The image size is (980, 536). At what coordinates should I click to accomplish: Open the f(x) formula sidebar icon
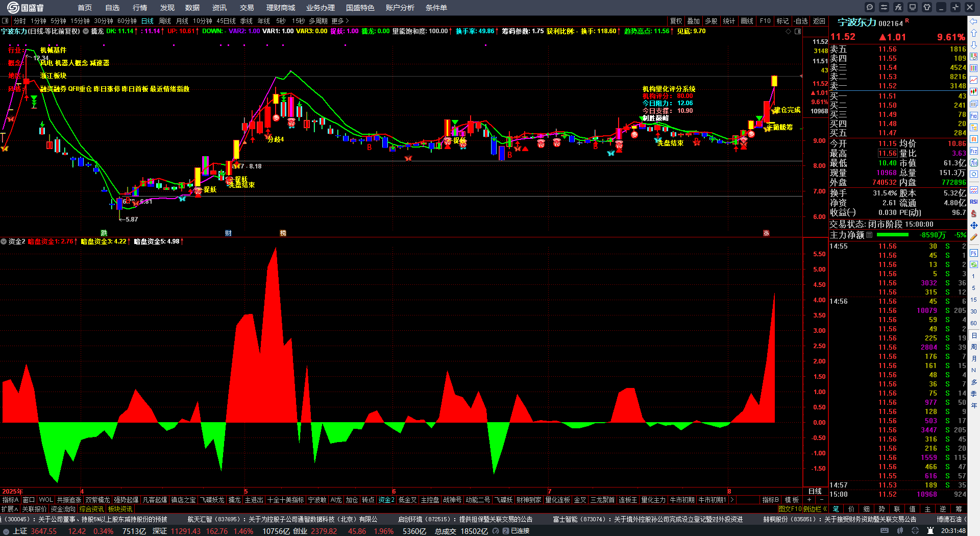(974, 163)
